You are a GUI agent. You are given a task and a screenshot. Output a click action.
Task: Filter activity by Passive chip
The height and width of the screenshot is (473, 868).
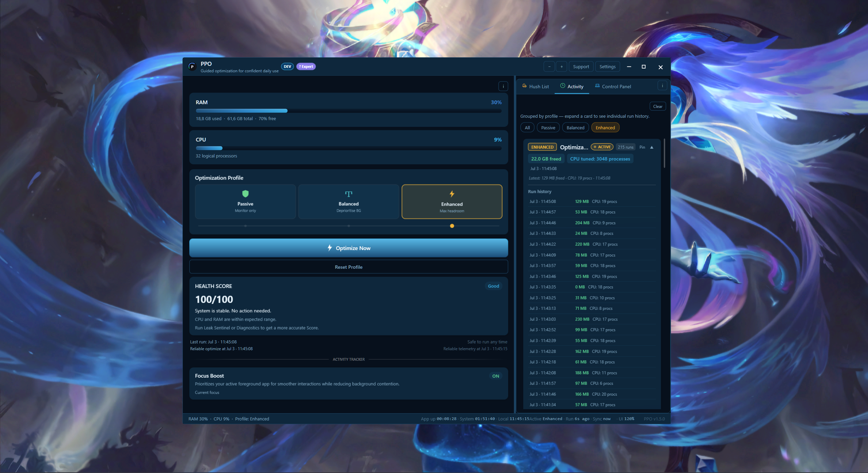pyautogui.click(x=548, y=128)
